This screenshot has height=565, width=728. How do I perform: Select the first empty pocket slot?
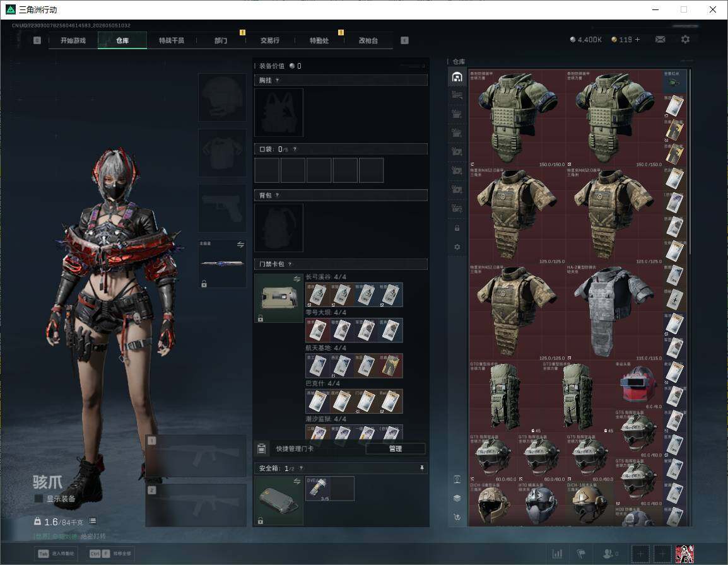point(267,170)
